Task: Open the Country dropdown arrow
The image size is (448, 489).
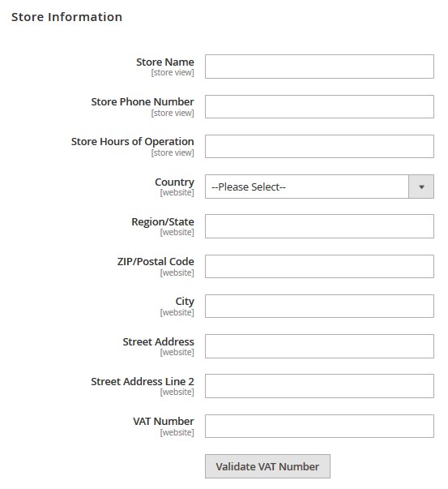Action: point(421,187)
